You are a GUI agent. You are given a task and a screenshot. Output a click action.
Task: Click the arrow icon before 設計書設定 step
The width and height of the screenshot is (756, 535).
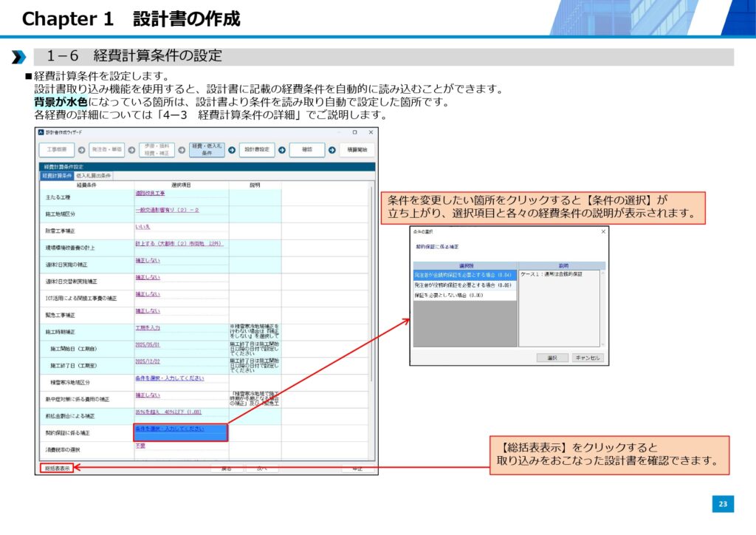pyautogui.click(x=232, y=149)
